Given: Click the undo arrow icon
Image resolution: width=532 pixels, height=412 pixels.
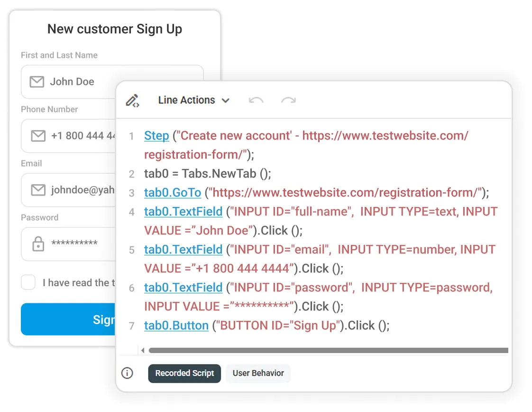Looking at the screenshot, I should tap(256, 100).
